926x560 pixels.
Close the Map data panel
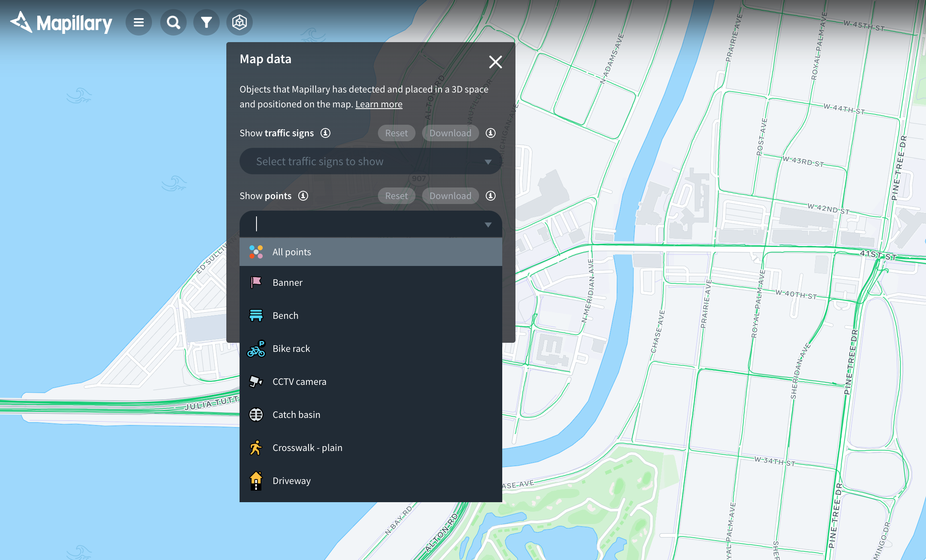(x=495, y=62)
